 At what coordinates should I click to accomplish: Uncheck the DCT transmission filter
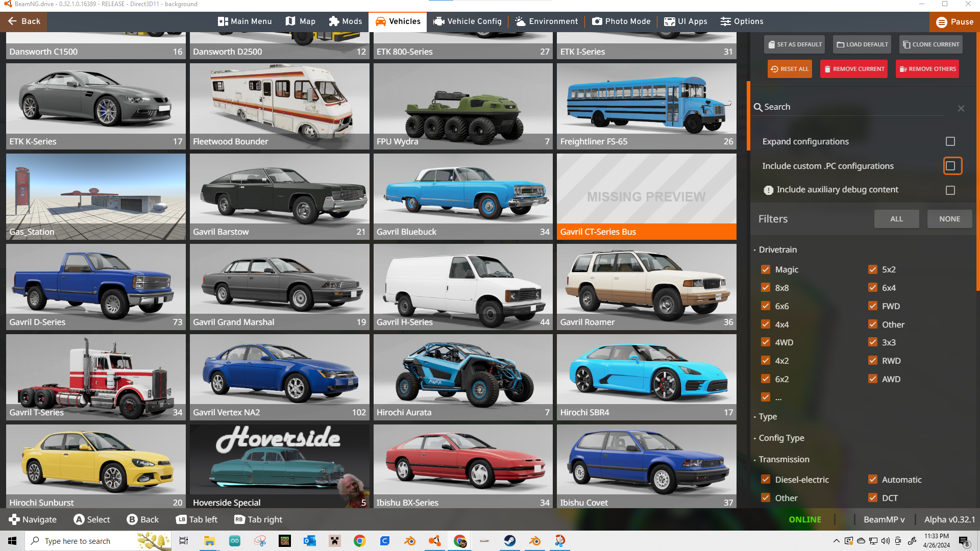(873, 498)
